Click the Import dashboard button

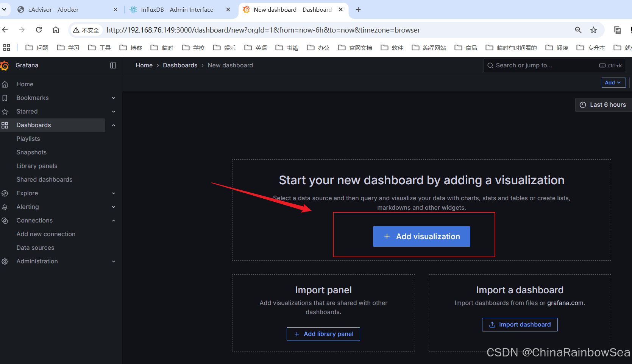(x=520, y=325)
